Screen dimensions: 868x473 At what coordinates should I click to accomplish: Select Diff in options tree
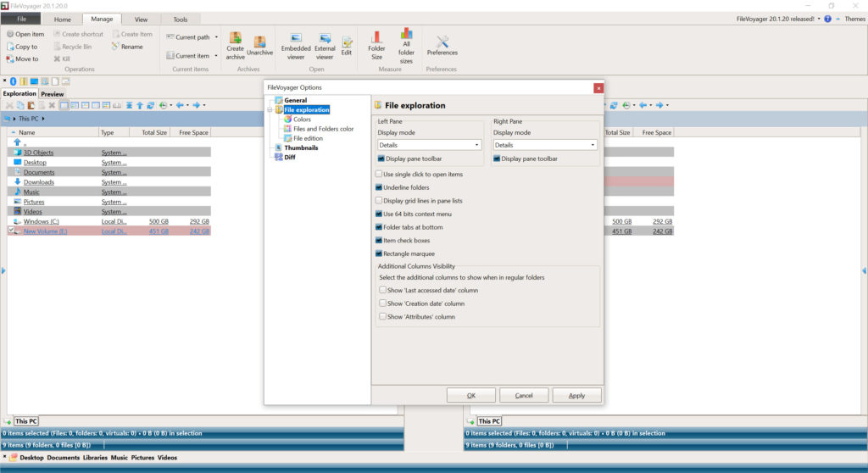click(x=290, y=158)
